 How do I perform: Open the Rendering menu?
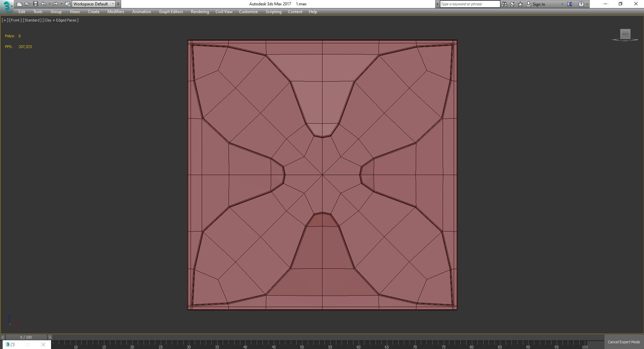click(x=200, y=12)
